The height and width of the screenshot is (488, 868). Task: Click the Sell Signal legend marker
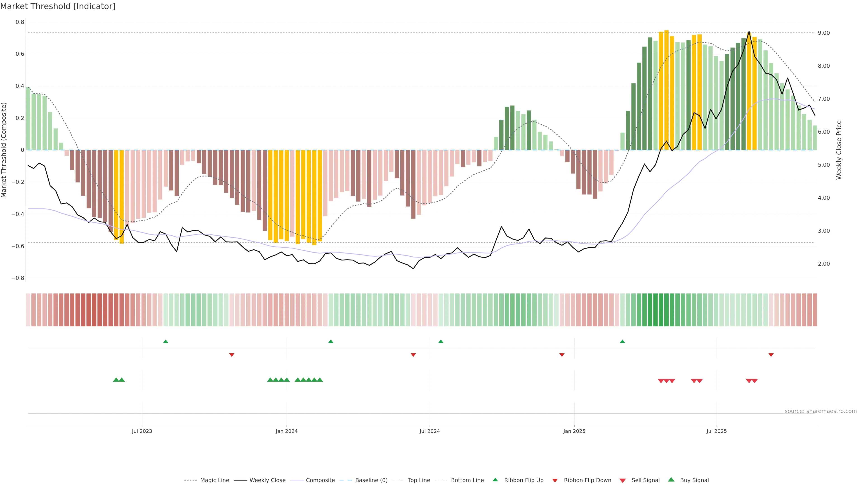[623, 481]
